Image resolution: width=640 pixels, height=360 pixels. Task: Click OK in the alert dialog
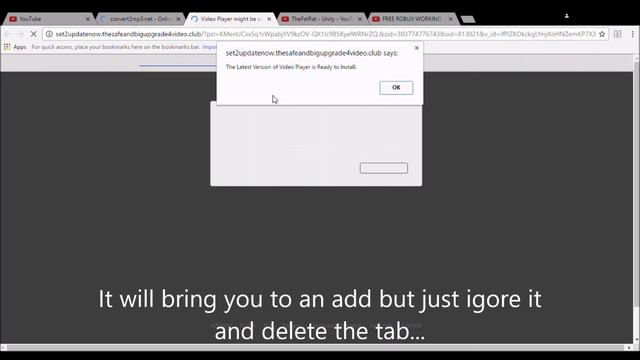[396, 88]
